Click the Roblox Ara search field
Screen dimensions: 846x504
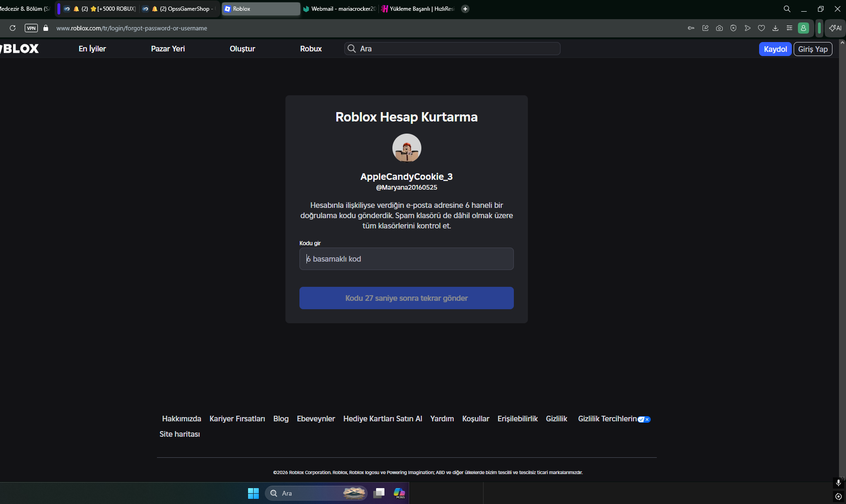[x=452, y=49]
